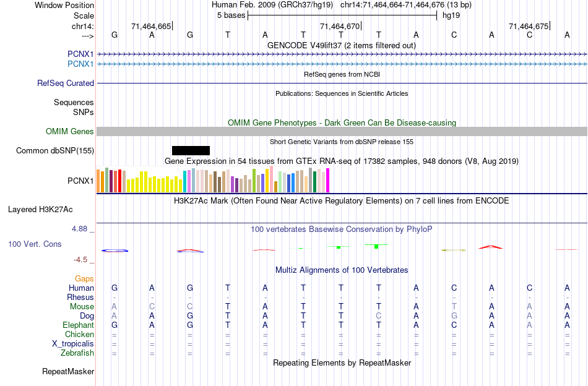588x386 pixels.
Task: Click the 71,464,675 ruler coordinate
Action: [529, 26]
